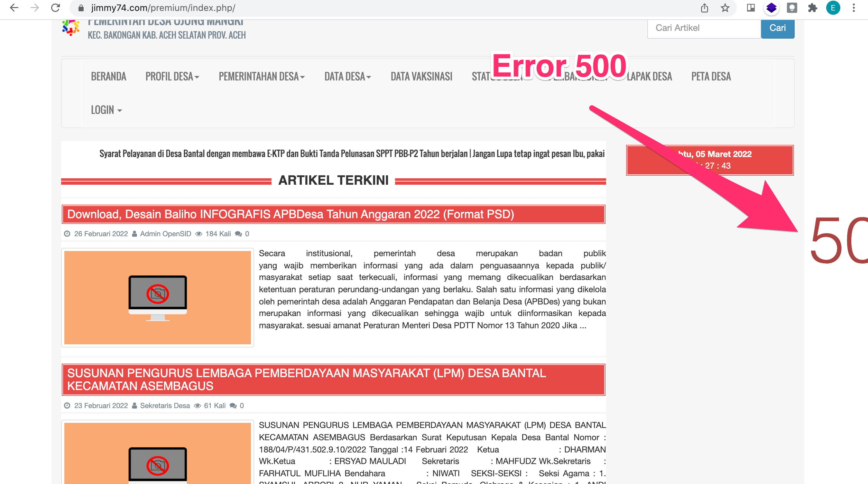Expand the DATA DESA dropdown menu
868x484 pixels.
(348, 77)
